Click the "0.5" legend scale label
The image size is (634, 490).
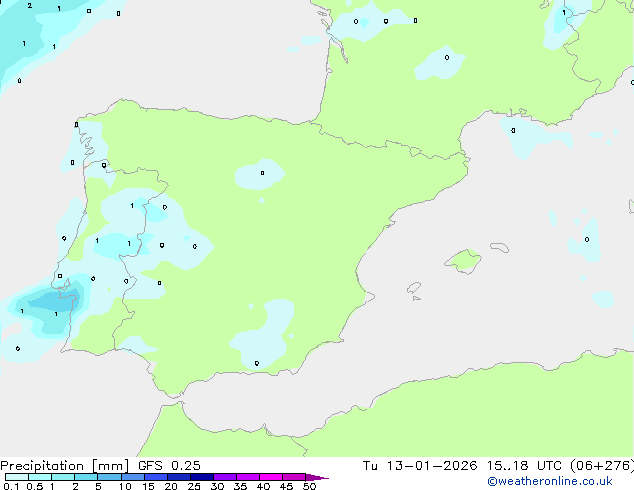point(35,486)
